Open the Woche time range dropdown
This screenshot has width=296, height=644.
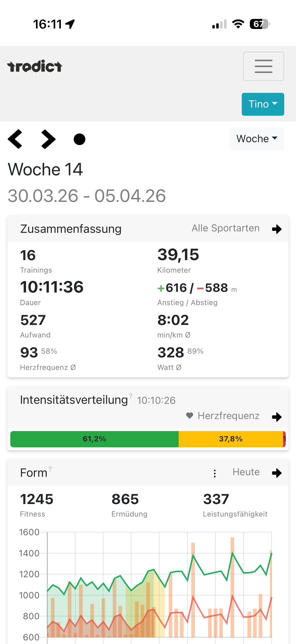257,139
